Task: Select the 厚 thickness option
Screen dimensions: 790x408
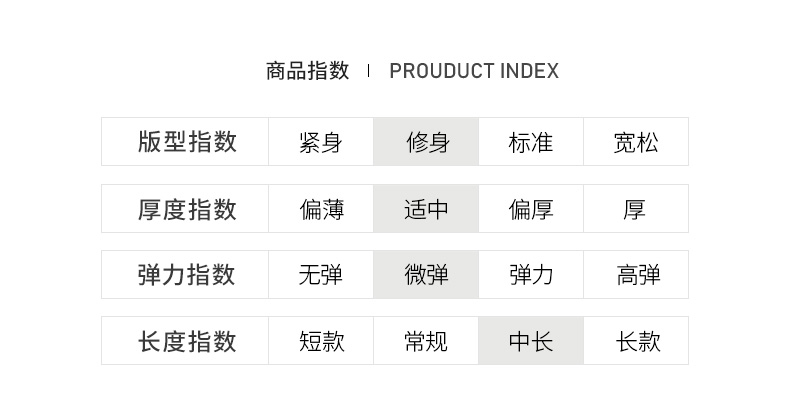Action: 635,209
